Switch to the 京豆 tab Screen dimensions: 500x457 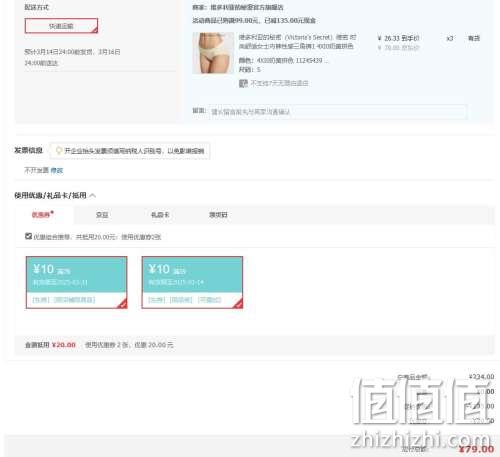point(102,215)
